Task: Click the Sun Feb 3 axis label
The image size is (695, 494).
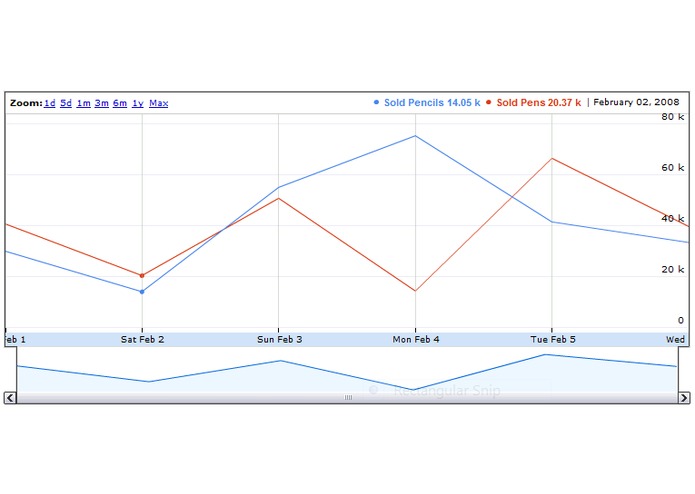Action: click(279, 339)
